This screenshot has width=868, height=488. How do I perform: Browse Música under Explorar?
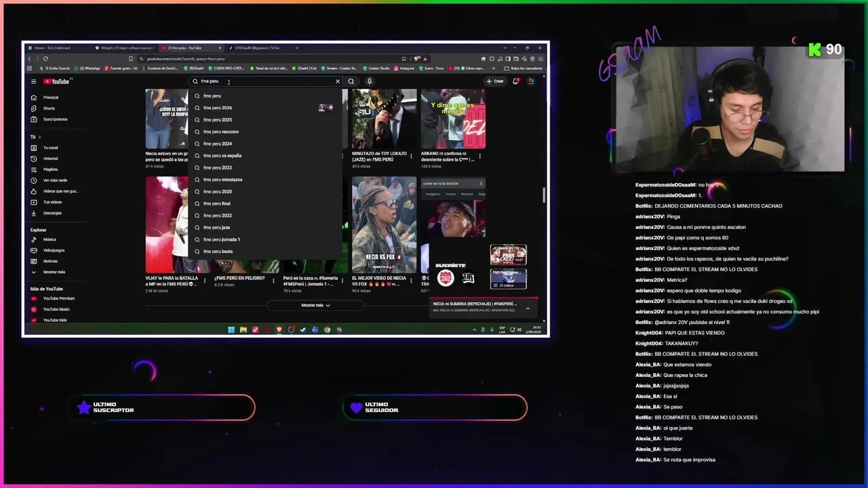[x=50, y=239]
